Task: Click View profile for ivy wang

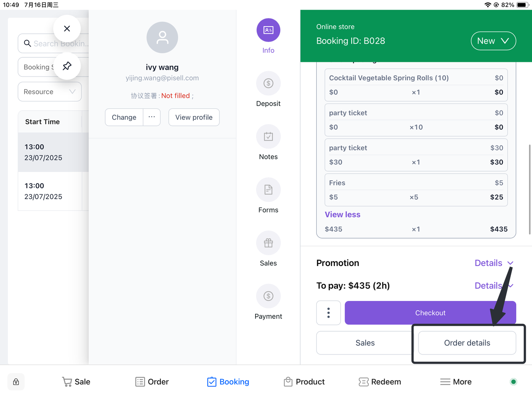Action: [x=194, y=117]
